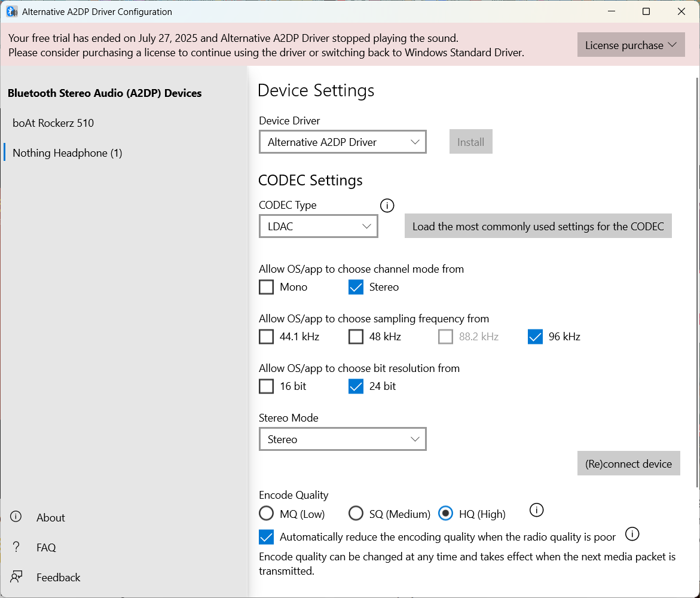Click the CODEC Type info icon
The image size is (700, 598).
click(x=387, y=205)
